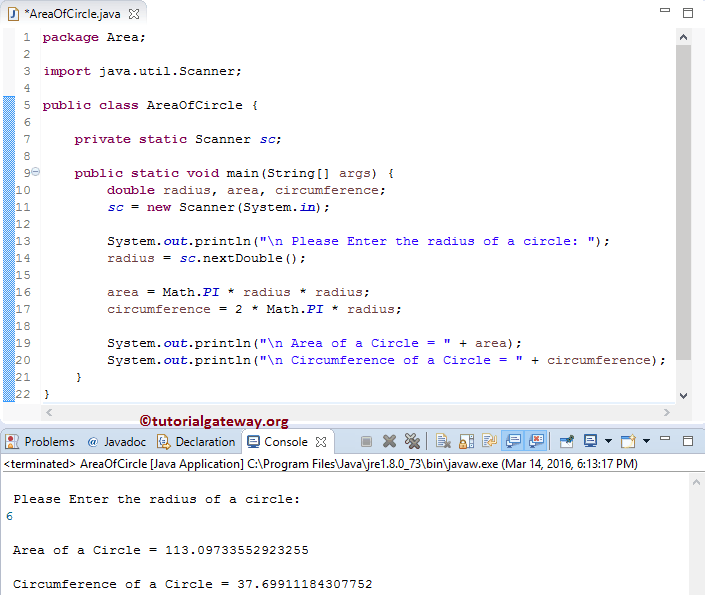Viewport: 705px width, 595px height.
Task: Click the 'sc;' field declaration on line 7
Action: tap(270, 139)
